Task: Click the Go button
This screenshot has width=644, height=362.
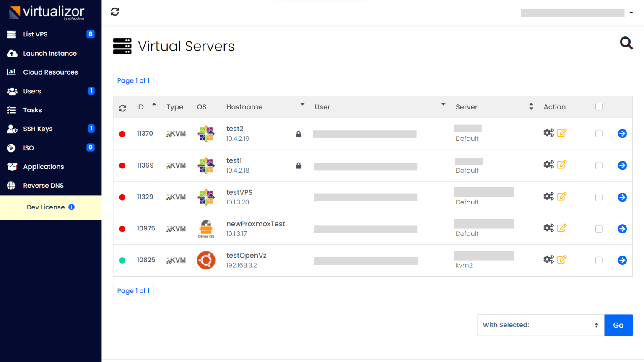Action: (x=618, y=325)
